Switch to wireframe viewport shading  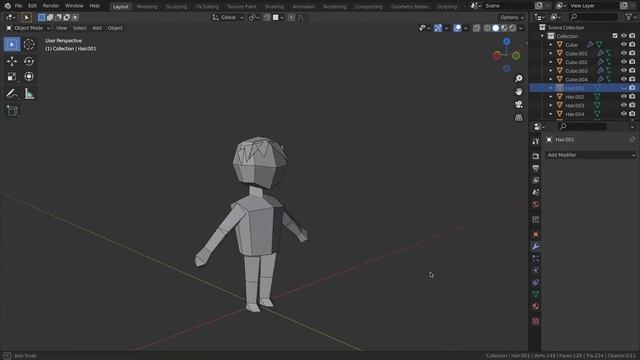coord(487,28)
